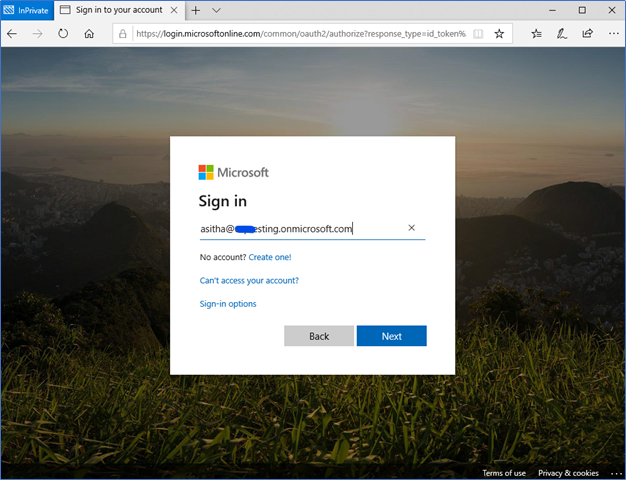The height and width of the screenshot is (480, 626).
Task: Go back to the previous page
Action: [x=12, y=34]
